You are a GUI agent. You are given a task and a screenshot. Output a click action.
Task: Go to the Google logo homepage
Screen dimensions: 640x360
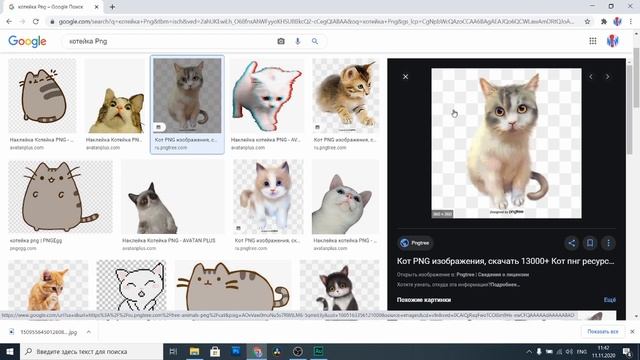click(x=27, y=41)
